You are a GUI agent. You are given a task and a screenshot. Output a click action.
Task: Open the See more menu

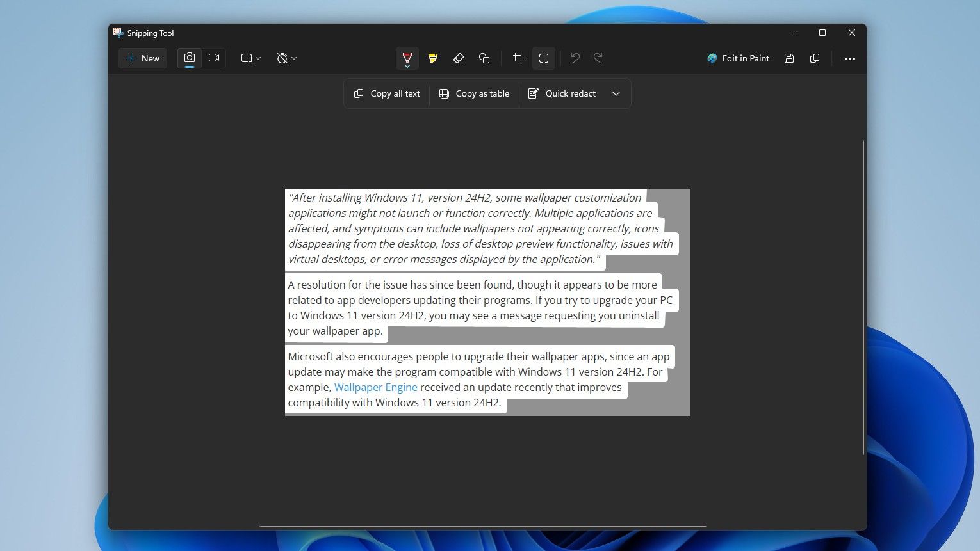click(x=849, y=58)
